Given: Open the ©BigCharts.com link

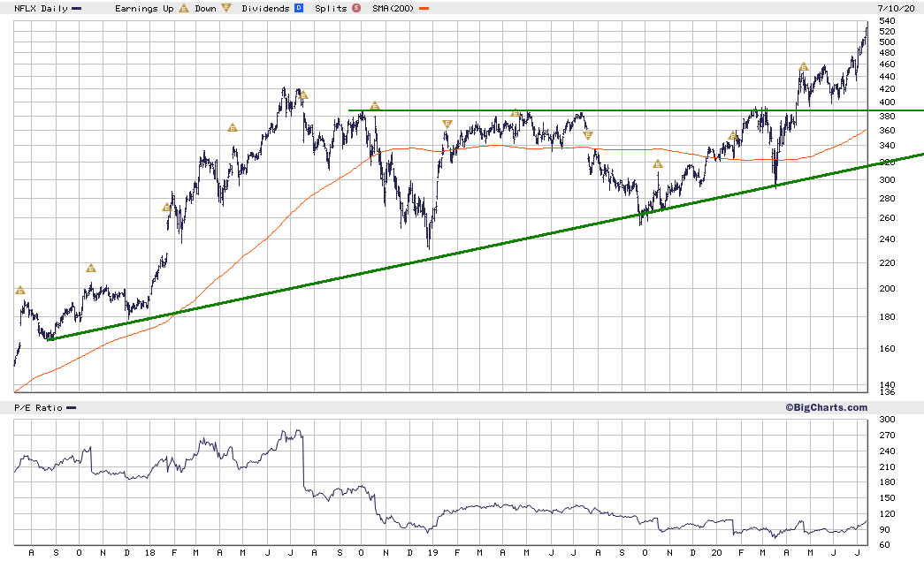Looking at the screenshot, I should 826,407.
